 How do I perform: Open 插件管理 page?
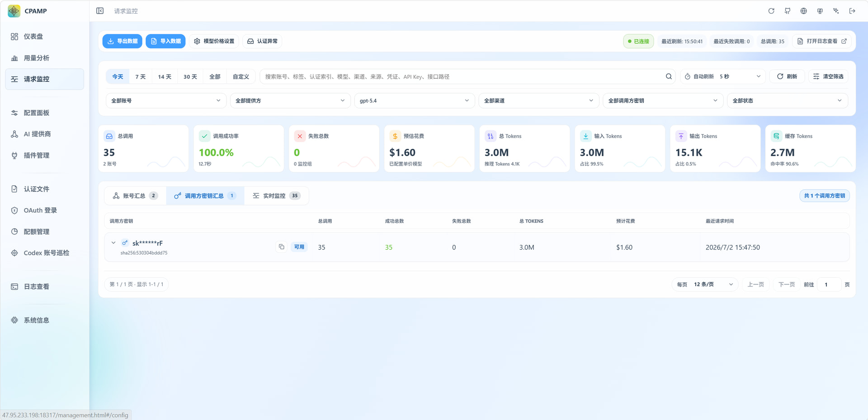pyautogui.click(x=44, y=155)
